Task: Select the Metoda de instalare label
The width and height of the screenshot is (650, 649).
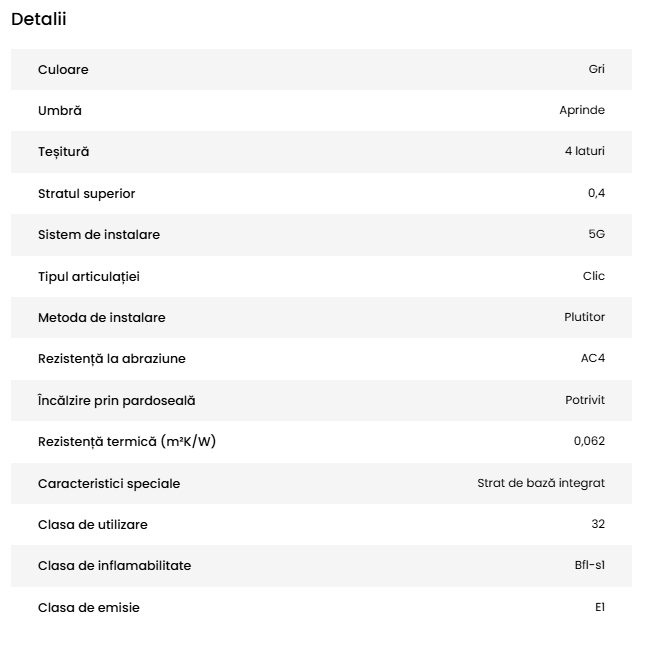Action: (x=102, y=318)
